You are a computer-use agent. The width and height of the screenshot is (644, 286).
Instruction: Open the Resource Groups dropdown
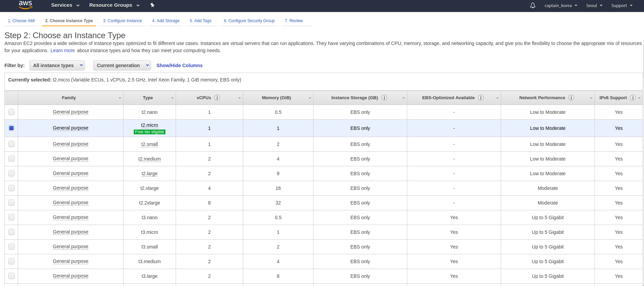[x=114, y=5]
